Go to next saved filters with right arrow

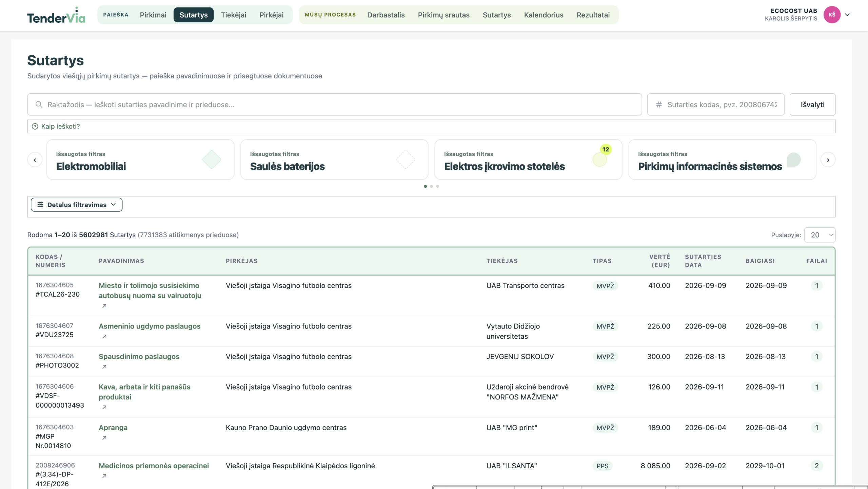pos(828,160)
